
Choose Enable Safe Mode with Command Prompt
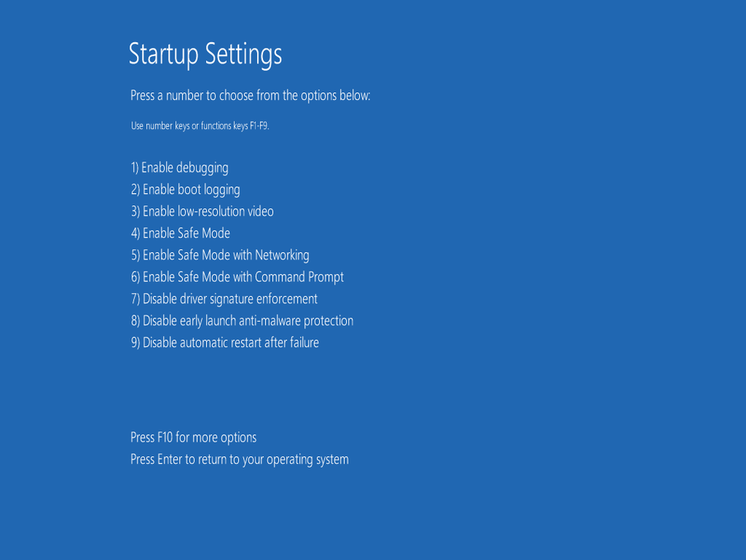[237, 277]
